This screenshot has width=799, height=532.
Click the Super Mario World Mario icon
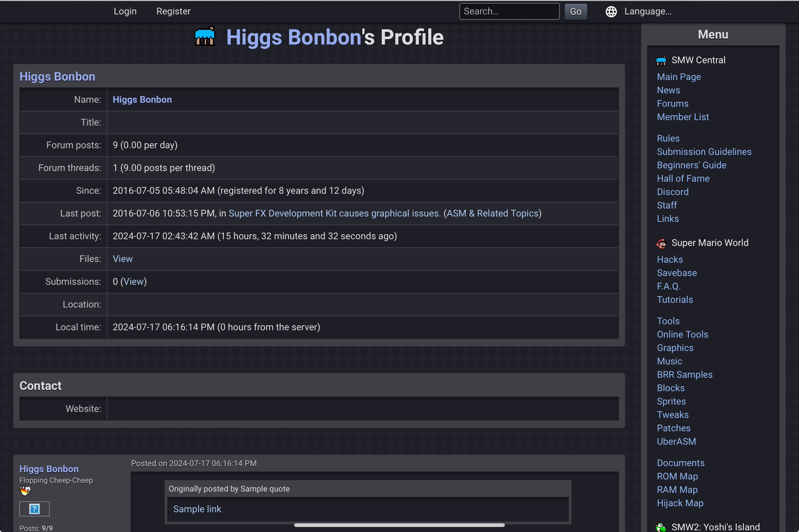point(661,243)
